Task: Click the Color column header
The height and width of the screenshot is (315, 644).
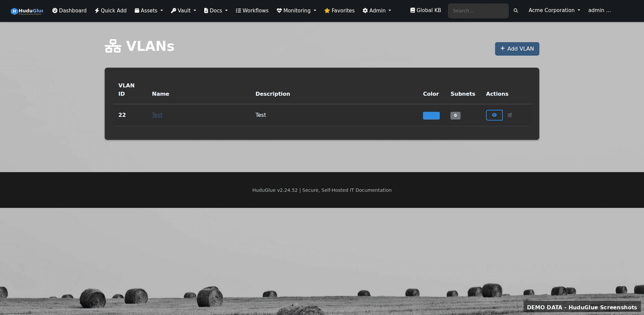Action: point(431,94)
